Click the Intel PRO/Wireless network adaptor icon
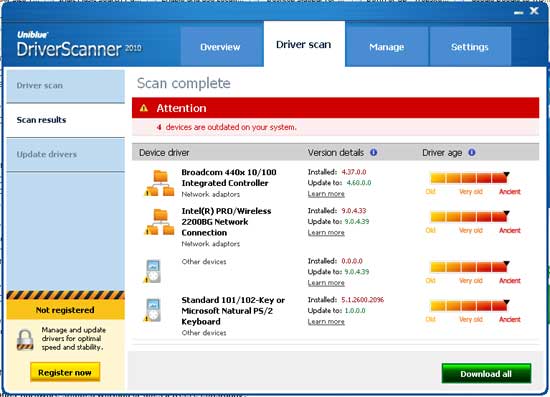550x397 pixels. pyautogui.click(x=160, y=222)
